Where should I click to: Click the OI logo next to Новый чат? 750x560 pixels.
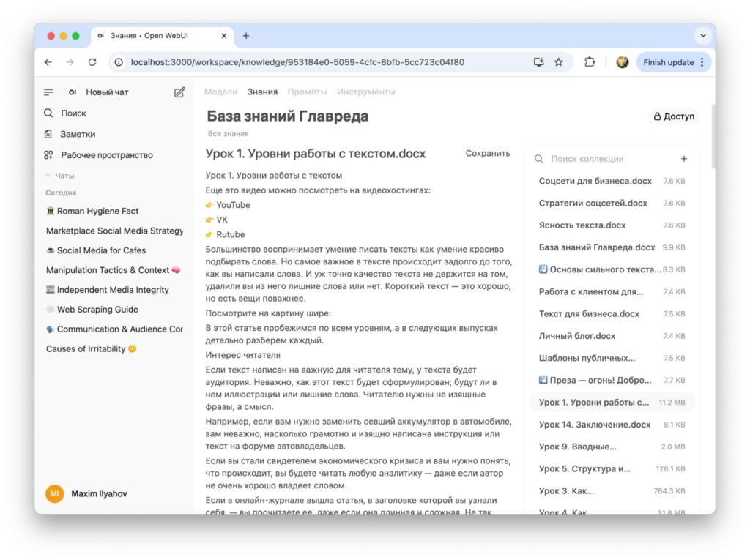pyautogui.click(x=71, y=92)
